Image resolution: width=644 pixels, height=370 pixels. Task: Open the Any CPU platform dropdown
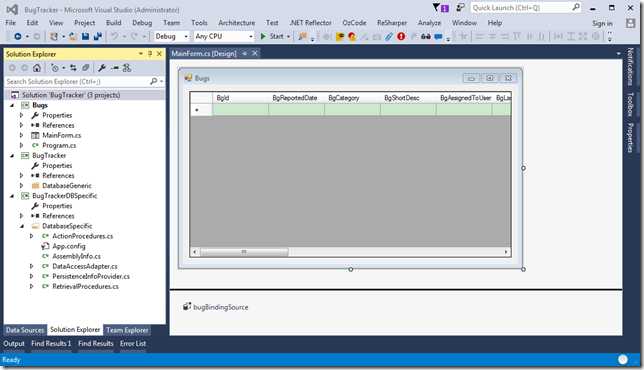click(251, 37)
